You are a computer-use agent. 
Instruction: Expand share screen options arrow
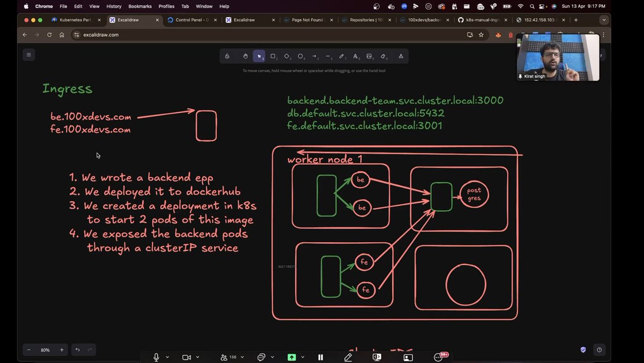pyautogui.click(x=303, y=357)
